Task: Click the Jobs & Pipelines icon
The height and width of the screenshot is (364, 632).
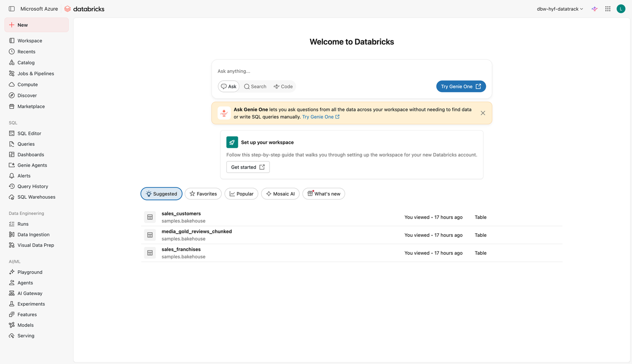Action: tap(12, 74)
